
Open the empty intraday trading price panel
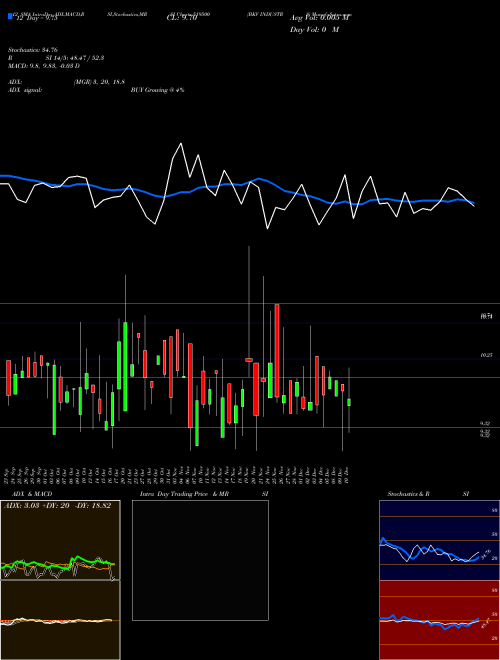pos(200,560)
